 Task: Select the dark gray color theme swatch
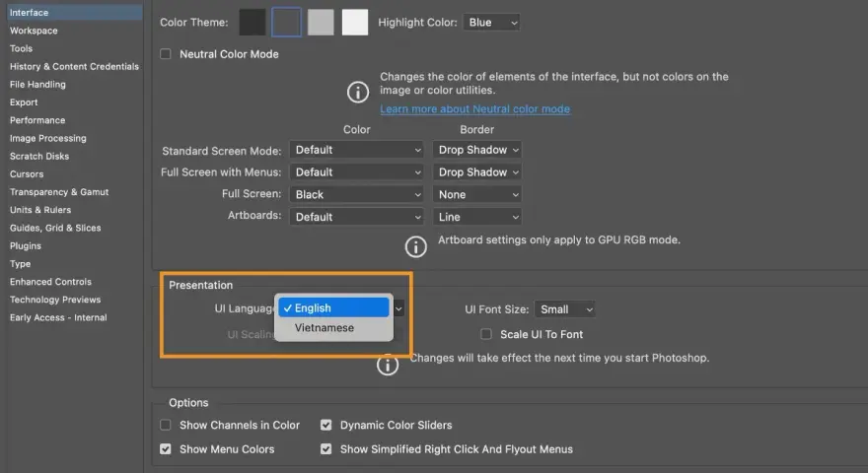click(x=286, y=22)
